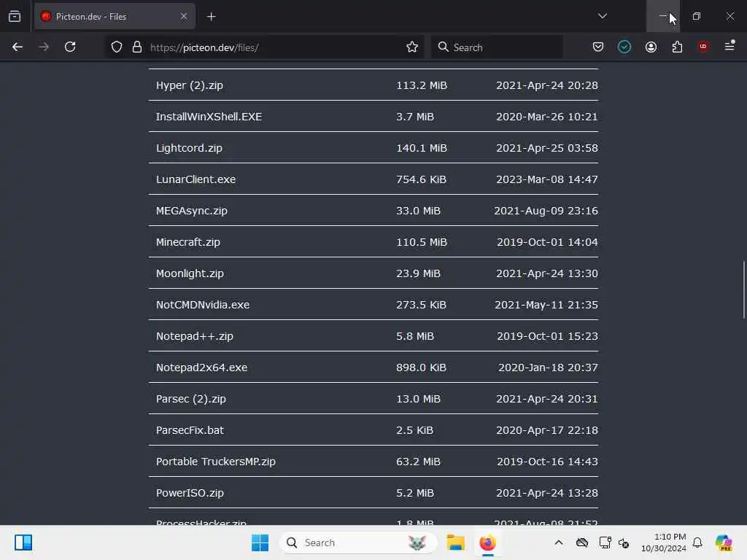Open the clock showing 1:10 PM
The height and width of the screenshot is (560, 747).
tap(664, 542)
